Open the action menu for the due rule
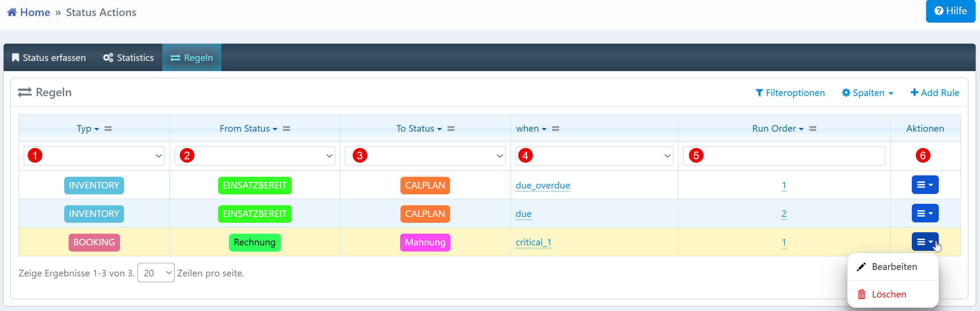 925,213
